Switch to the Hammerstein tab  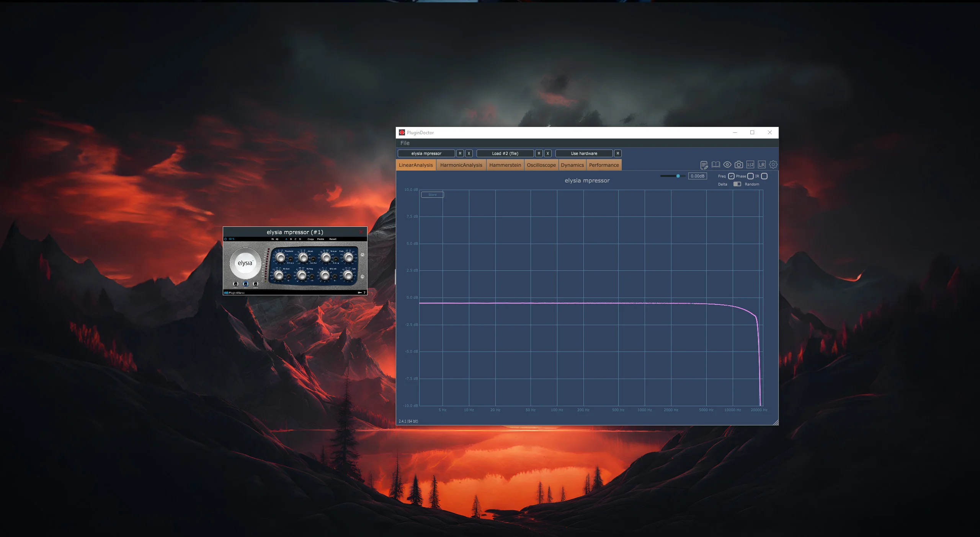(505, 165)
